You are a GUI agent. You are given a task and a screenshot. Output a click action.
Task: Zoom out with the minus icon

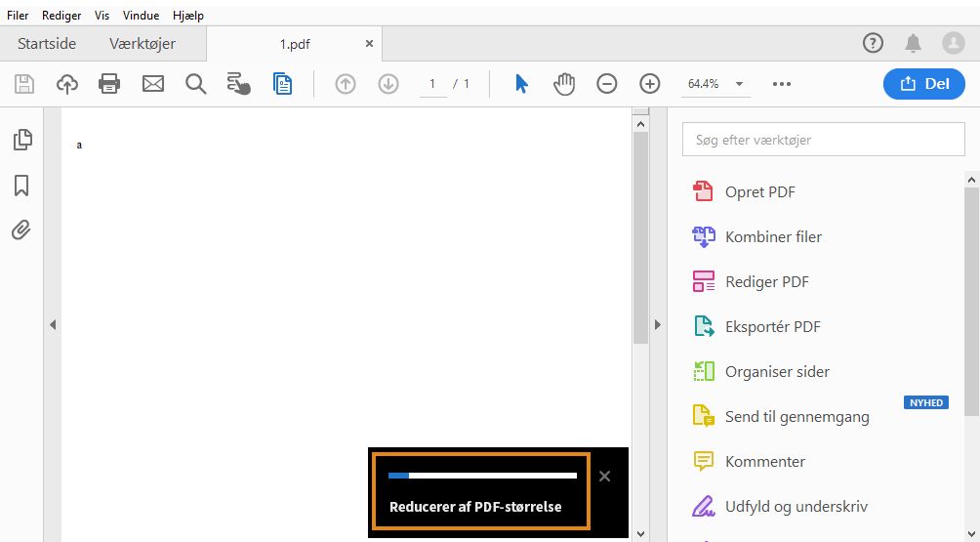[607, 84]
